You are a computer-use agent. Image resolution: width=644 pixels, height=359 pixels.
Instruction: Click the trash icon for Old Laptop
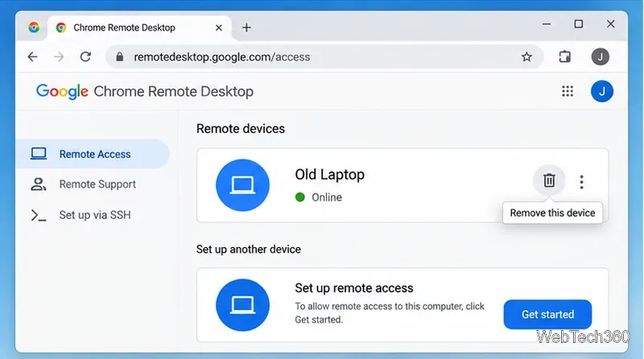tap(549, 180)
